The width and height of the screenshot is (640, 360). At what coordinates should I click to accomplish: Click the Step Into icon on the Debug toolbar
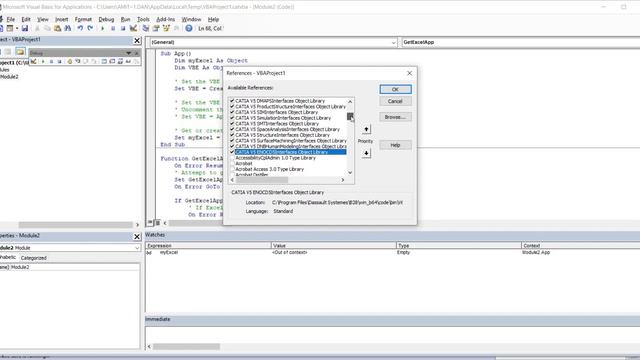78,61
